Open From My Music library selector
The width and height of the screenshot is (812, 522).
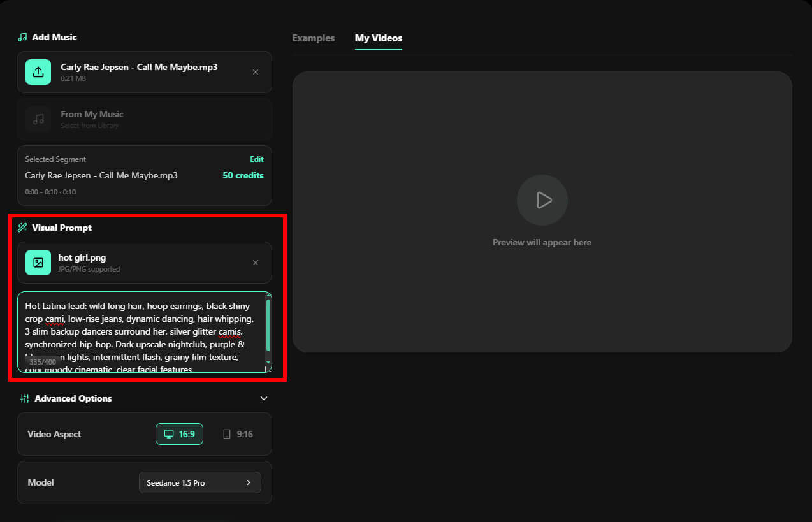(x=145, y=119)
